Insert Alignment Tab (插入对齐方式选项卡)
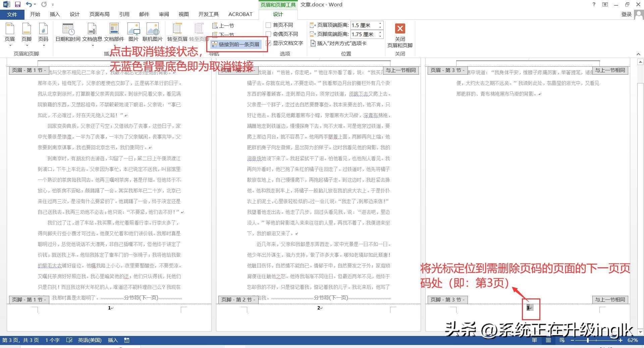This screenshot has width=644, height=348. tap(338, 43)
